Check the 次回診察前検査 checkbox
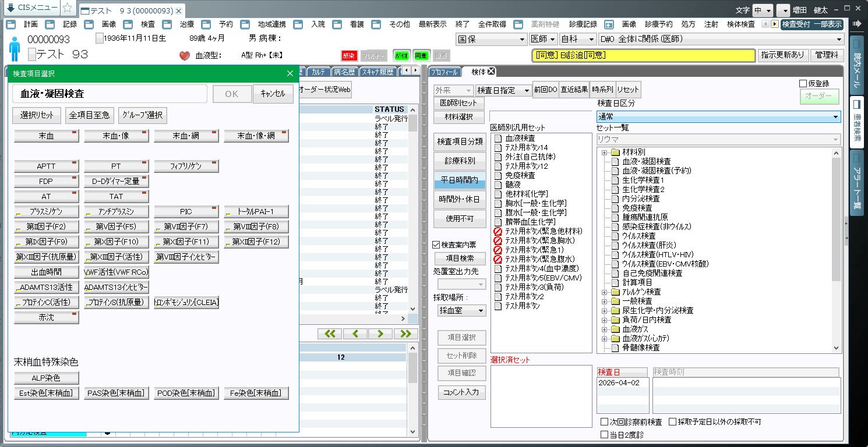This screenshot has height=447, width=868. pyautogui.click(x=604, y=422)
